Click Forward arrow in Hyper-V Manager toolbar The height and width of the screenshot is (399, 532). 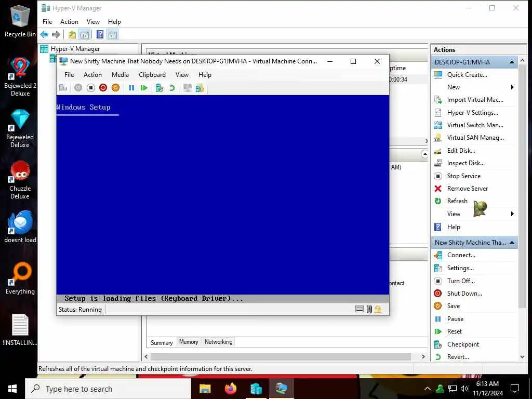click(x=56, y=34)
